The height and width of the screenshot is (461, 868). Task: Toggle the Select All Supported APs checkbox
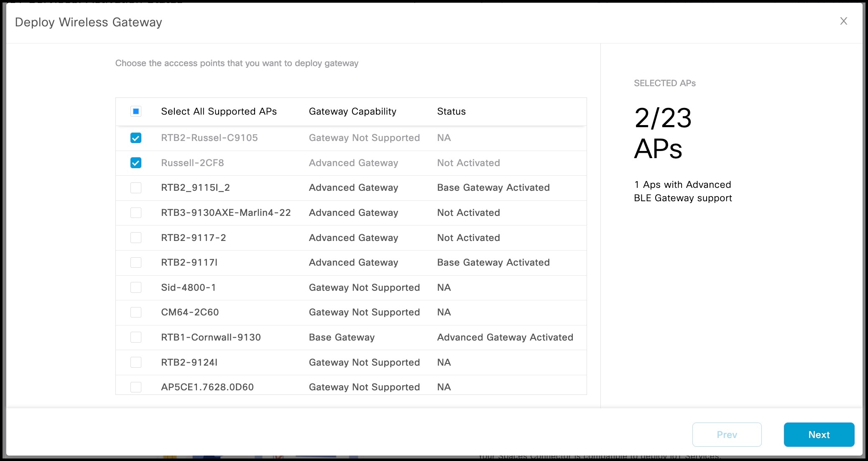click(136, 111)
